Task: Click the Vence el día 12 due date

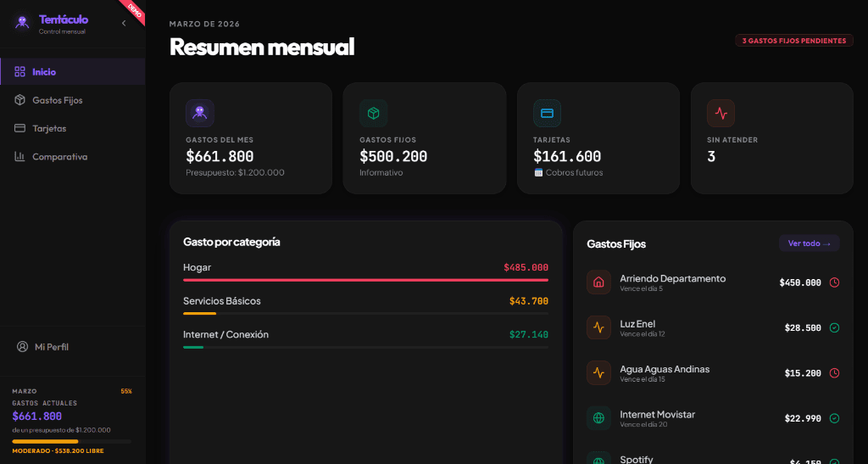Action: coord(643,334)
